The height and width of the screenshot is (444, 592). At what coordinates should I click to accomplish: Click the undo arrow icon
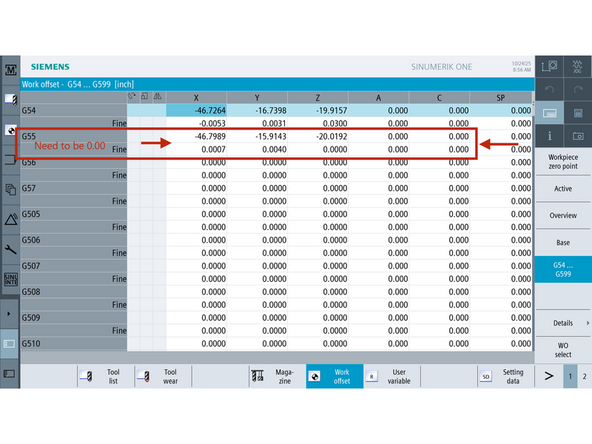coord(549,89)
